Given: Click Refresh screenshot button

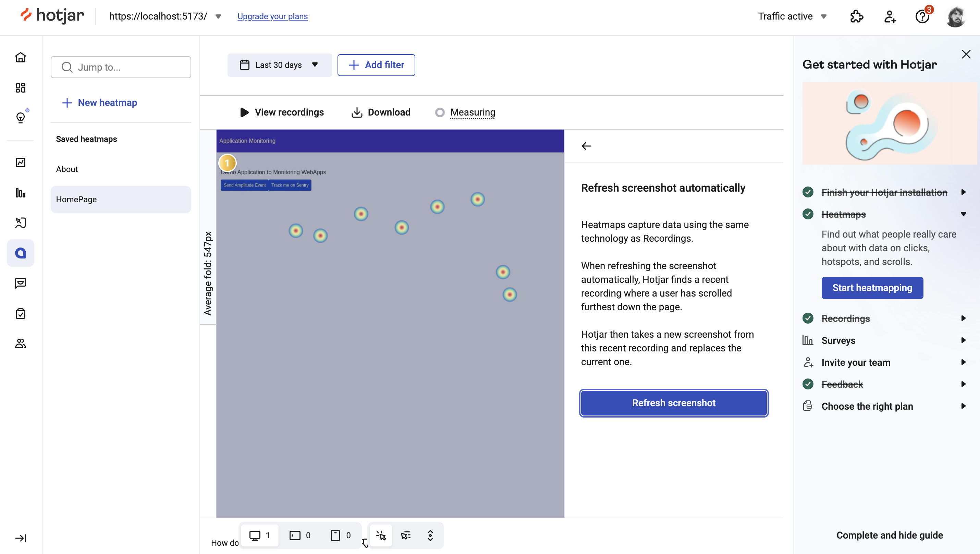Looking at the screenshot, I should coord(674,402).
